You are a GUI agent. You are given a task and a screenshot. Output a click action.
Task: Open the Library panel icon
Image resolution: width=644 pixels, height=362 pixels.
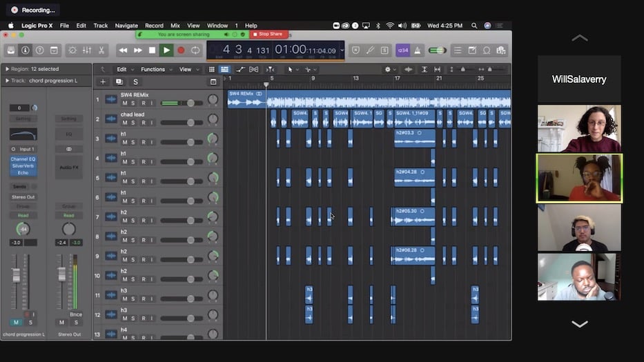point(11,50)
